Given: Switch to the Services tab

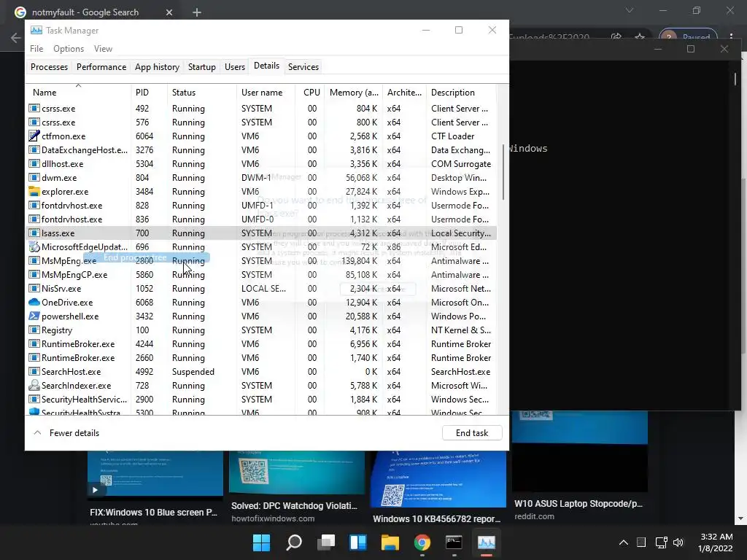Looking at the screenshot, I should click(x=303, y=66).
